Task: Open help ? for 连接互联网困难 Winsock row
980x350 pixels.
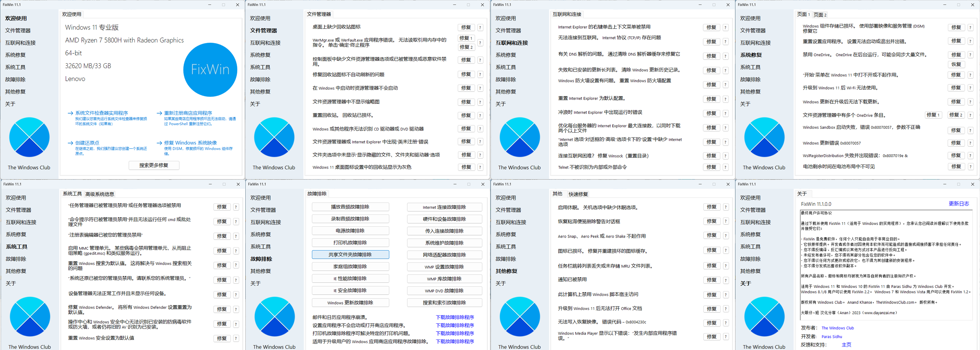Action: [x=725, y=156]
